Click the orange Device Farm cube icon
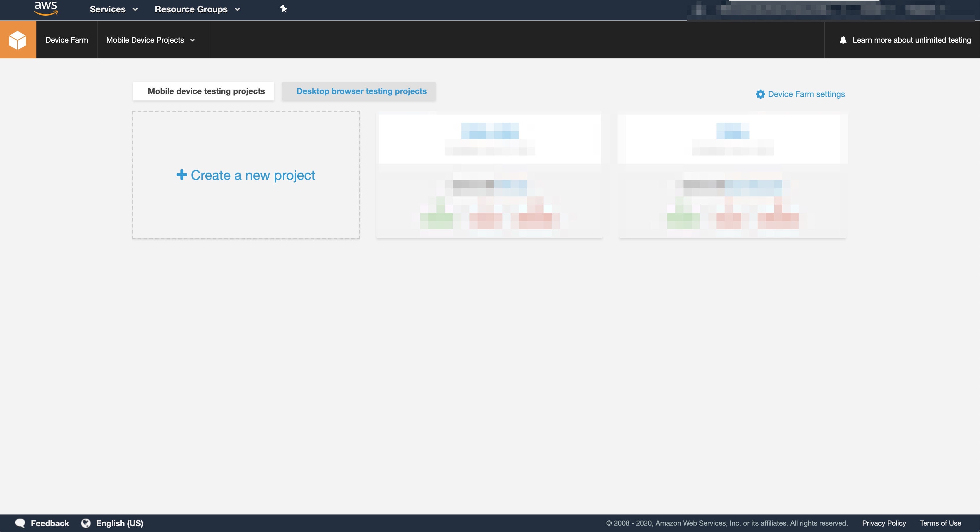980x532 pixels. point(18,40)
